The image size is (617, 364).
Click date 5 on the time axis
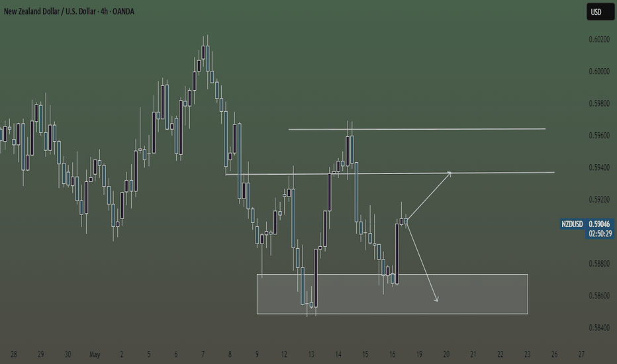[x=149, y=354]
